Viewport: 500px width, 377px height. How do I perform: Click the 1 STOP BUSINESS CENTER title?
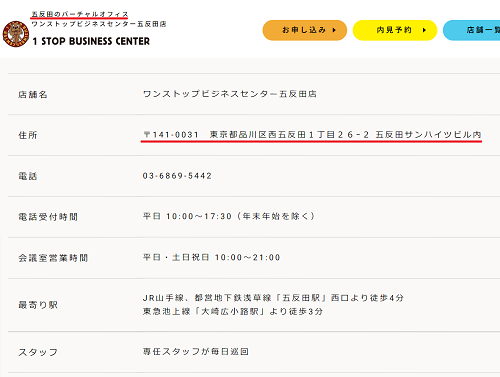pyautogui.click(x=91, y=41)
